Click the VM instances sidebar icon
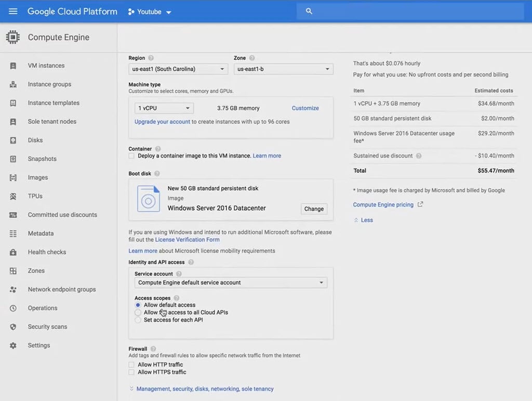532x401 pixels. pos(13,66)
